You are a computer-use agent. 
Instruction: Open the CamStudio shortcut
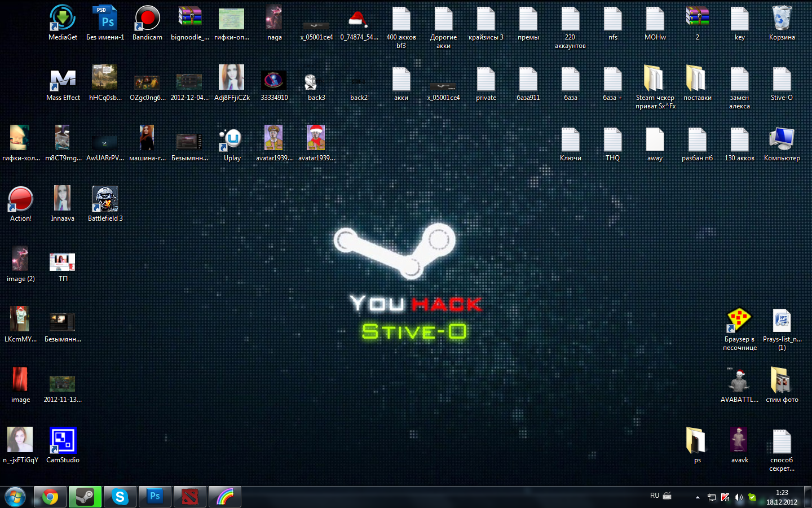(63, 445)
